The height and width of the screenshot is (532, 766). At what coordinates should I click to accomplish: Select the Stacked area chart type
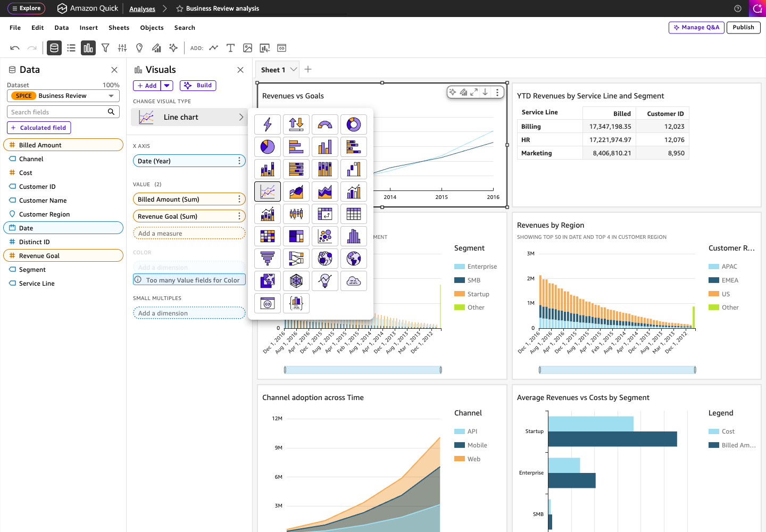(325, 192)
